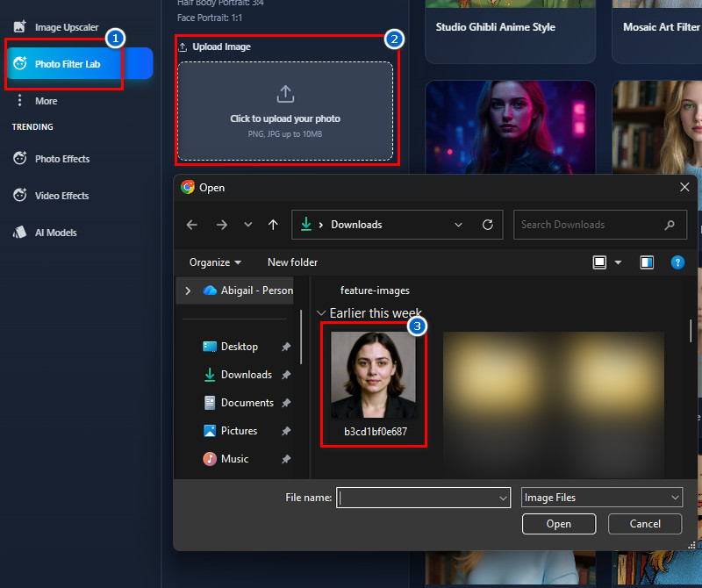
Task: Expand the File name dropdown arrow
Action: tap(503, 498)
